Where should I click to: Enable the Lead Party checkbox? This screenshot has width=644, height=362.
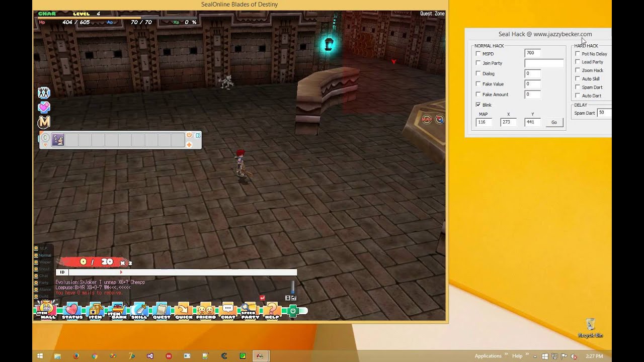point(578,62)
